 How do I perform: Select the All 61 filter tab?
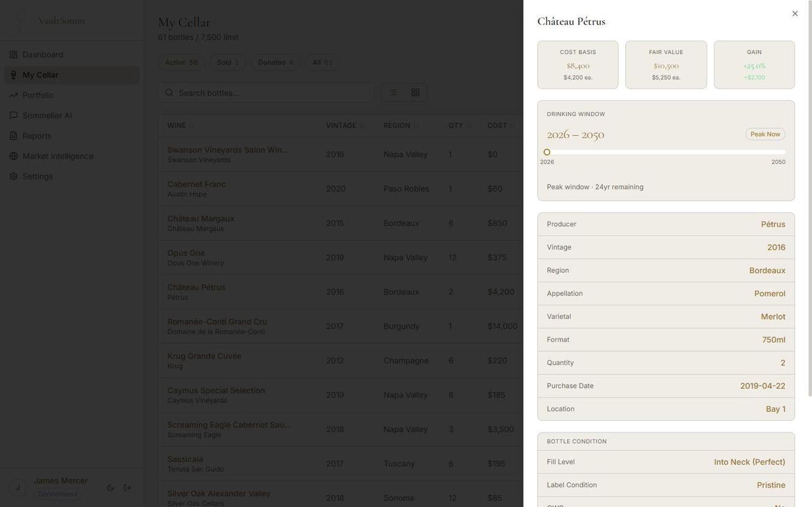point(322,63)
